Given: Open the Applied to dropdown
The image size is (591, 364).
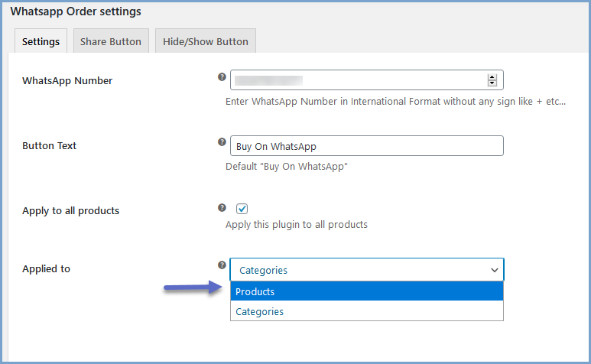Looking at the screenshot, I should tap(366, 269).
